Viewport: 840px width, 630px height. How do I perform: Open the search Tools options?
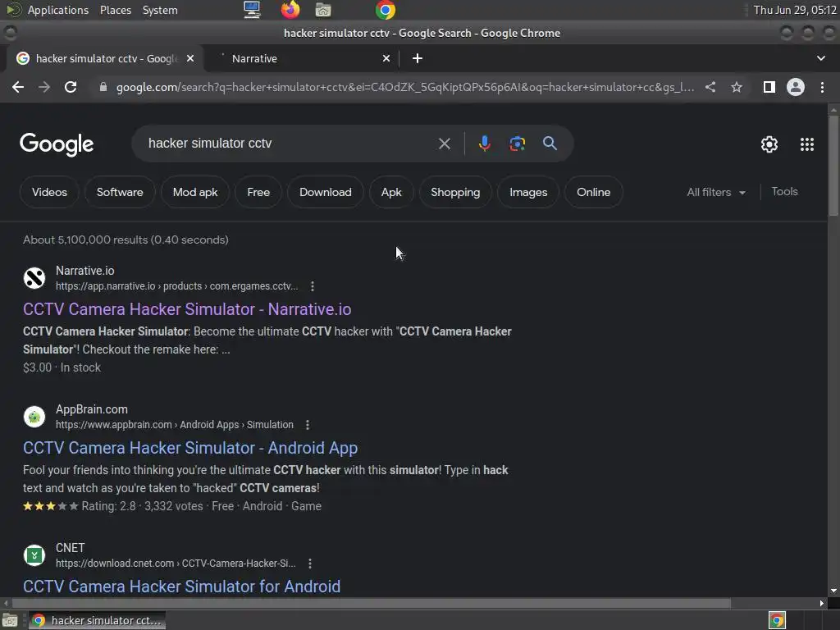[x=784, y=192]
